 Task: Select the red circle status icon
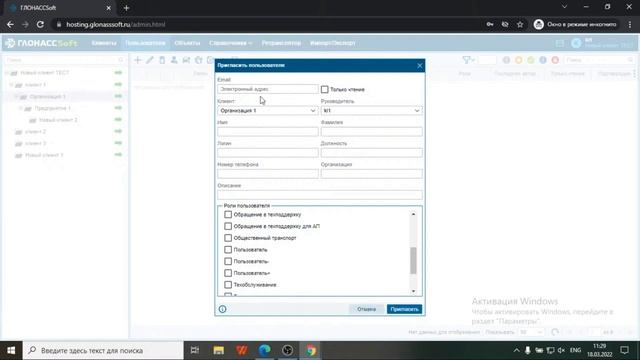click(x=555, y=60)
